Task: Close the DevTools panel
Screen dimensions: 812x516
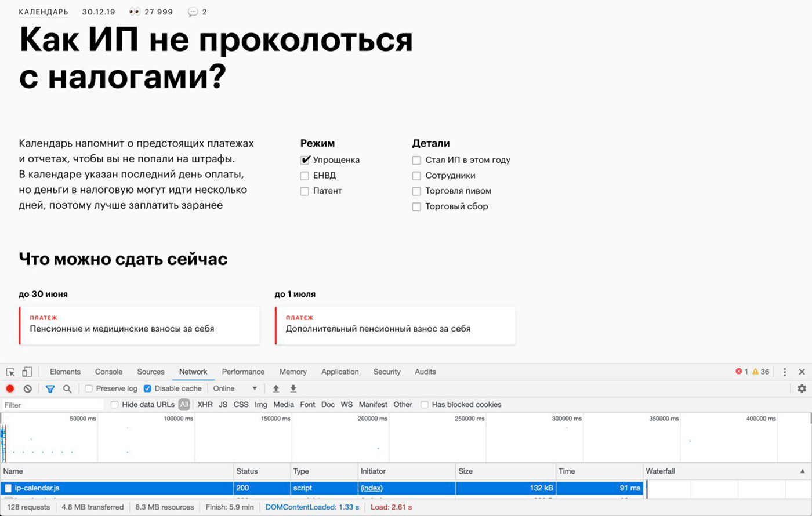Action: (802, 372)
